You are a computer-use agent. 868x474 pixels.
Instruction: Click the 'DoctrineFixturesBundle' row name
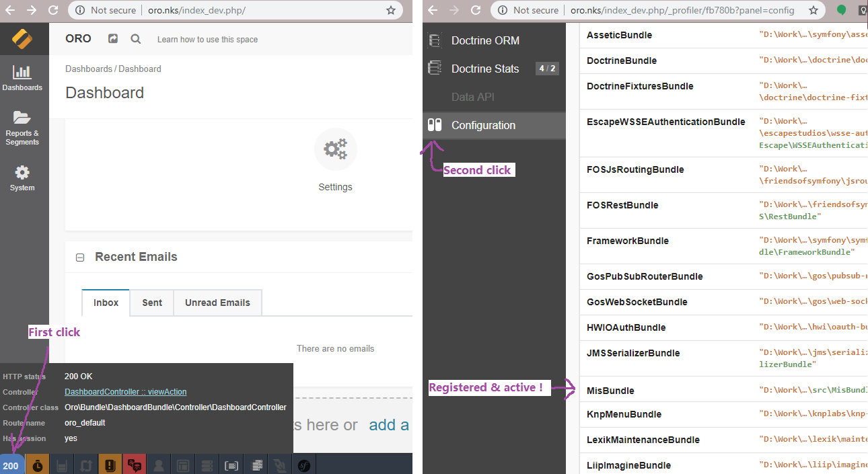(x=640, y=86)
